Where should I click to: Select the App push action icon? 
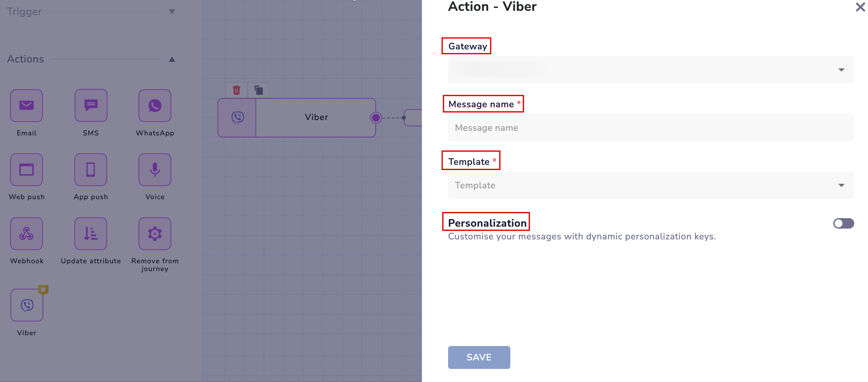pyautogui.click(x=91, y=170)
